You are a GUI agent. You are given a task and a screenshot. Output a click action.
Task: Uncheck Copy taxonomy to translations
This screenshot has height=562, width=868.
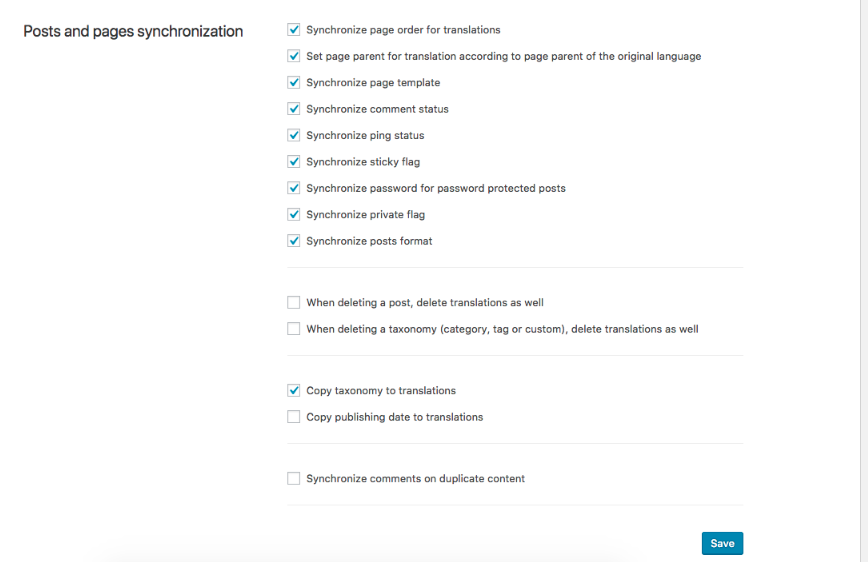(294, 391)
